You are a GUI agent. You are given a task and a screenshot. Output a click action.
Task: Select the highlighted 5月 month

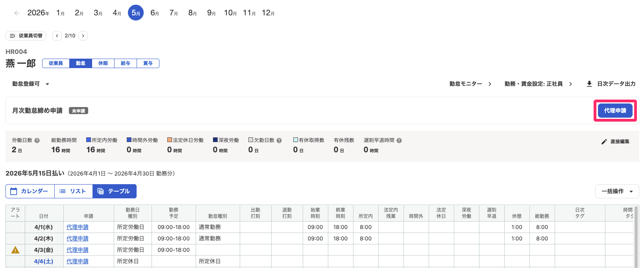click(136, 13)
